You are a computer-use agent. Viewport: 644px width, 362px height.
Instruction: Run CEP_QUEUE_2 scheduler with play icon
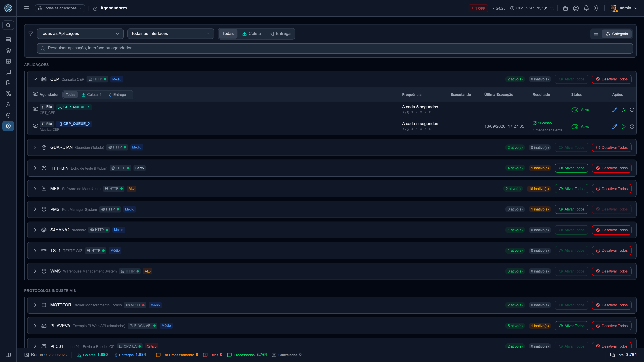[624, 126]
